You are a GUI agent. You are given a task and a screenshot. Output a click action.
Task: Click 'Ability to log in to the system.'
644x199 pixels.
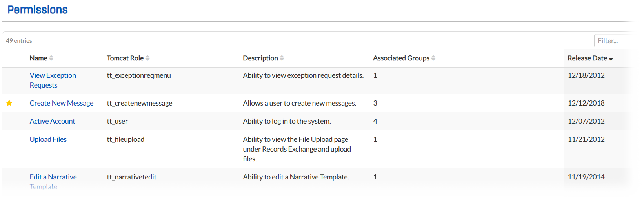[x=287, y=121]
